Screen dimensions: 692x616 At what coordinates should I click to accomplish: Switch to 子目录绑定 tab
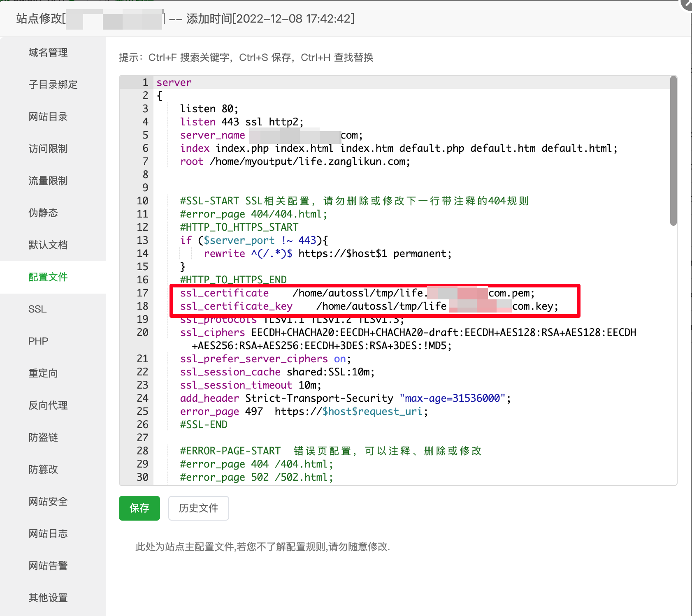(x=53, y=85)
